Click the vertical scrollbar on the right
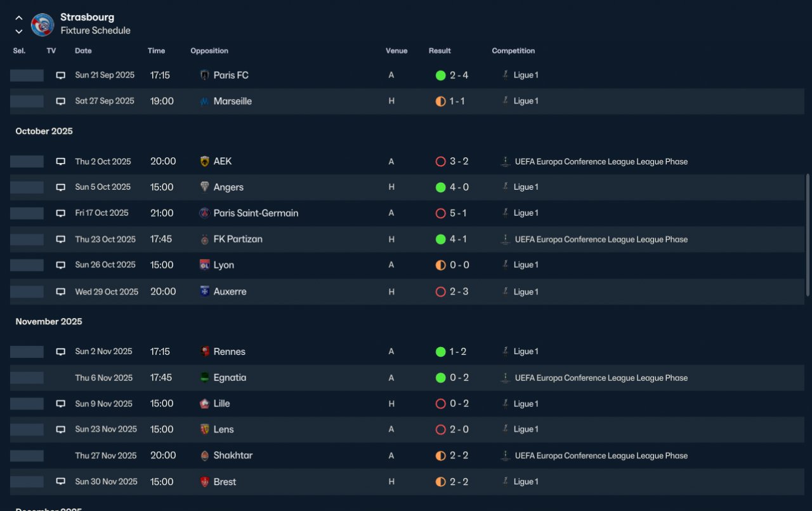This screenshot has height=511, width=812. click(808, 235)
